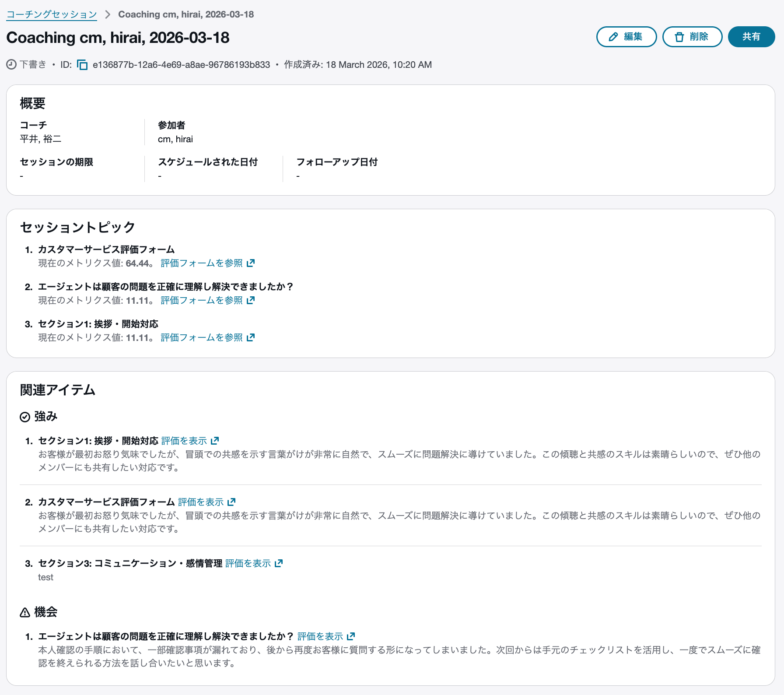Open 評価フォームを参照 under セクション1: 挨拶・開始対応
This screenshot has height=695, width=784.
pos(202,337)
